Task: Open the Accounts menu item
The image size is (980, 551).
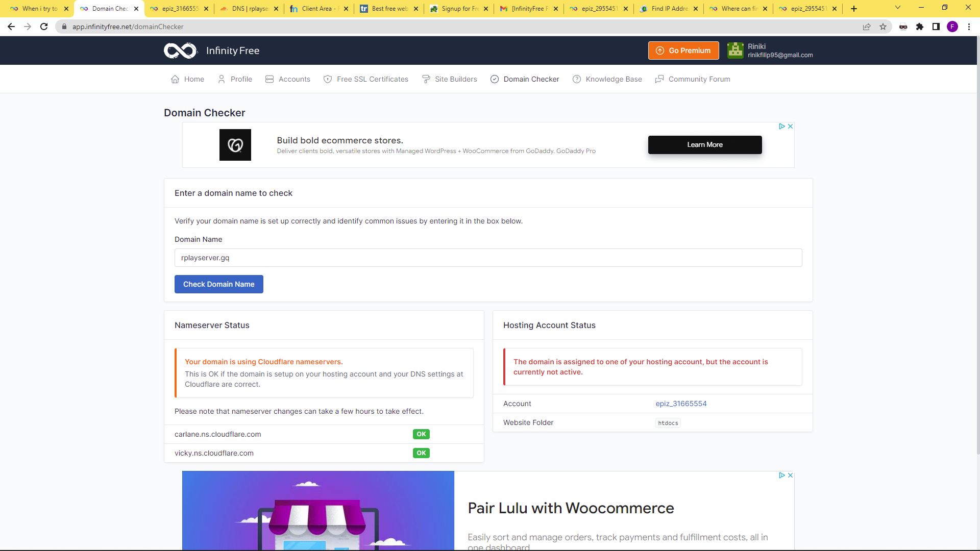Action: click(x=288, y=79)
